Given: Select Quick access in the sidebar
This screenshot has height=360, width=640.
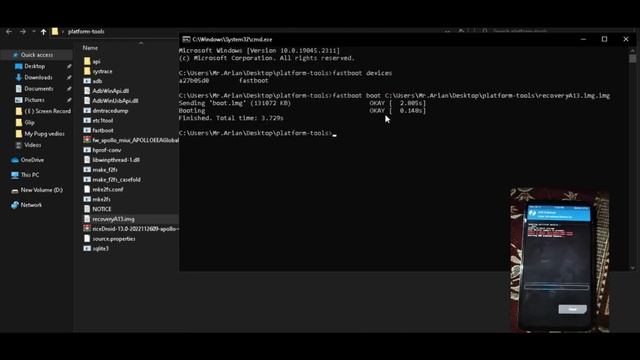Looking at the screenshot, I should click(37, 55).
